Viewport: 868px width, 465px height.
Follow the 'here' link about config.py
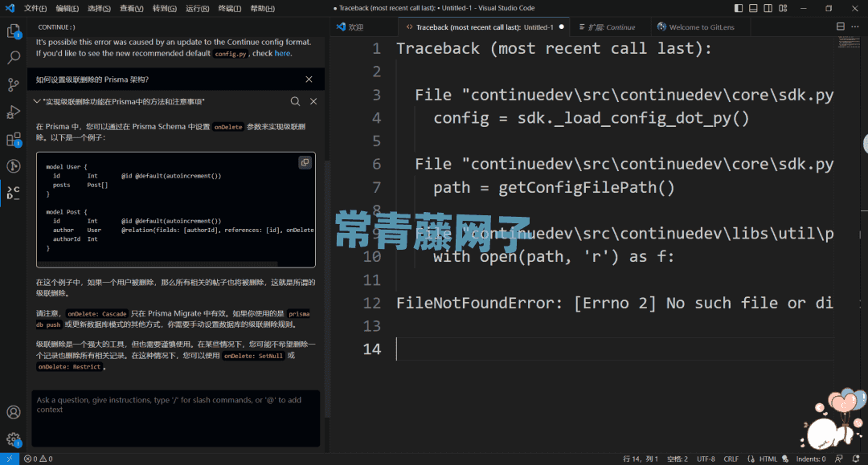282,54
